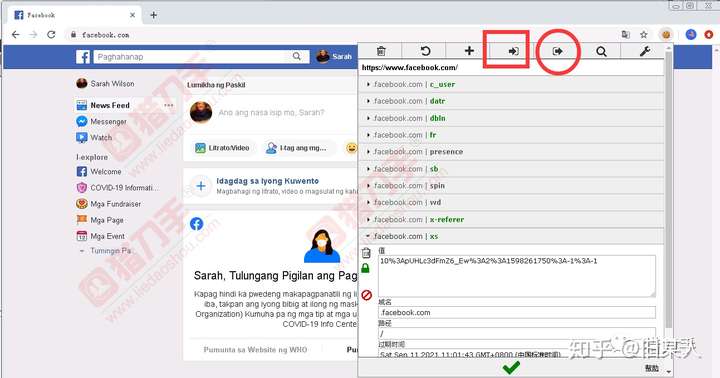Open Messenger from sidebar
This screenshot has width=720, height=378.
(101, 121)
